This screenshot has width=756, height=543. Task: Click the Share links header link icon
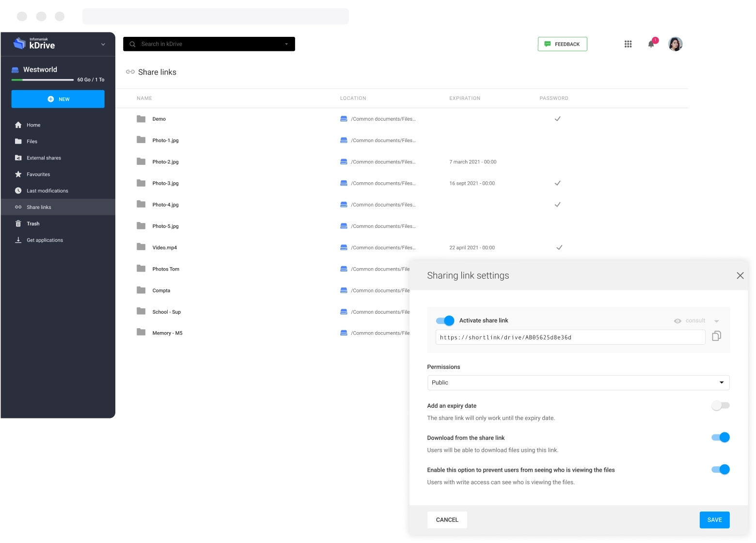pos(130,72)
